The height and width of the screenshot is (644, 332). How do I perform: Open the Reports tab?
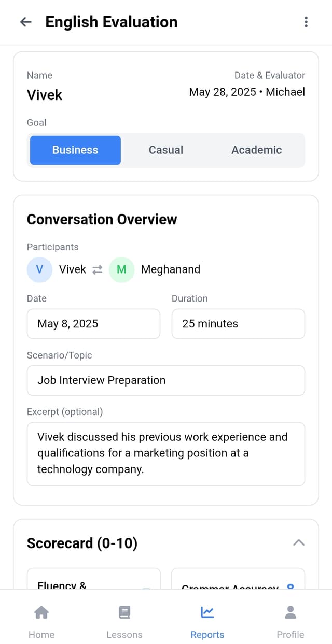(208, 621)
